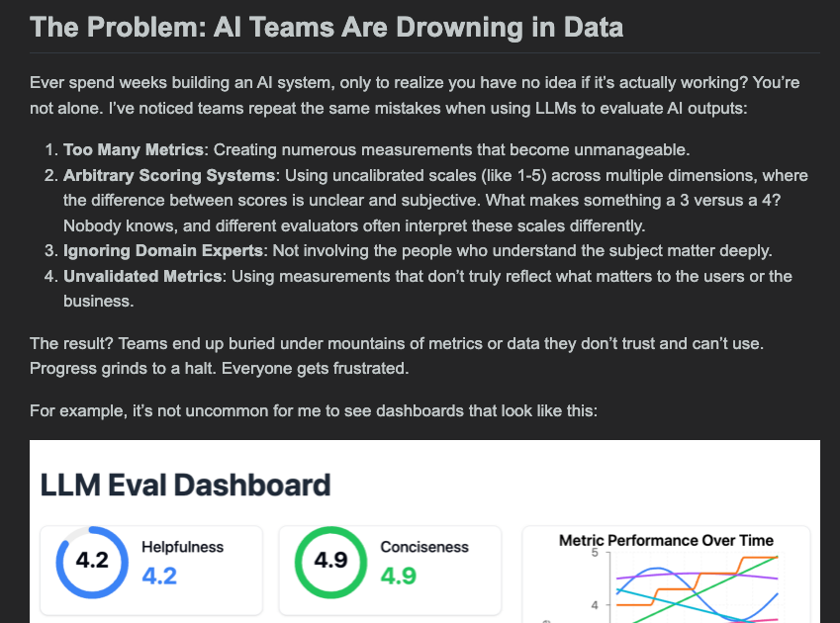Click the y-axis label 4 on the chart
840x623 pixels.
click(x=595, y=604)
